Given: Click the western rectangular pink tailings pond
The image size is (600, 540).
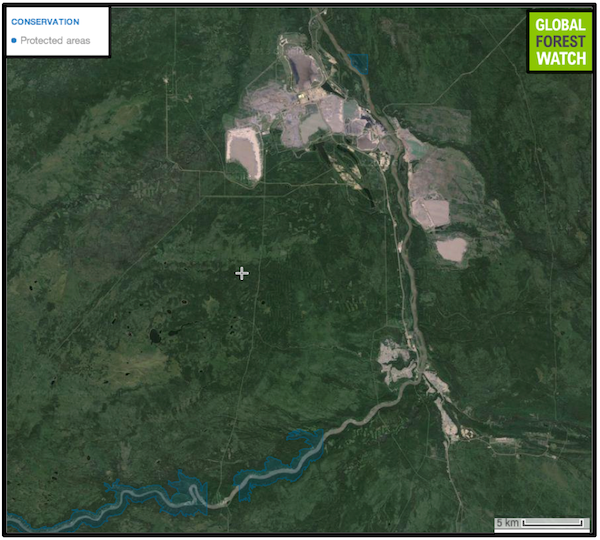Looking at the screenshot, I should [243, 152].
